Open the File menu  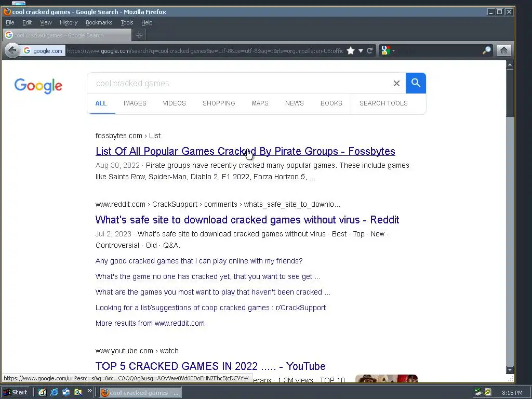(x=10, y=22)
